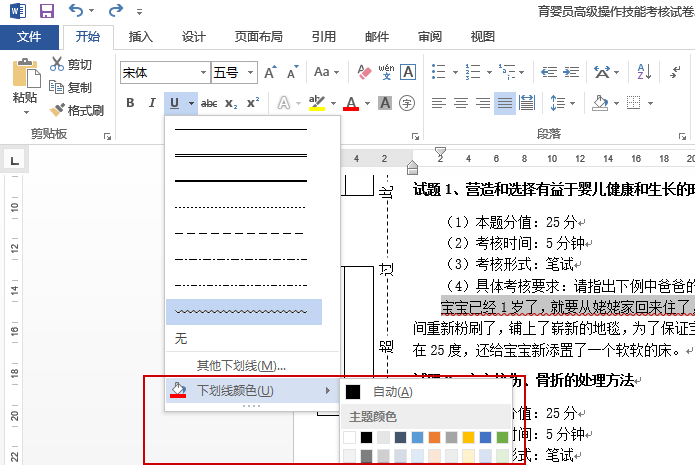Select the wavy underline style
This screenshot has width=695, height=465.
(x=242, y=312)
